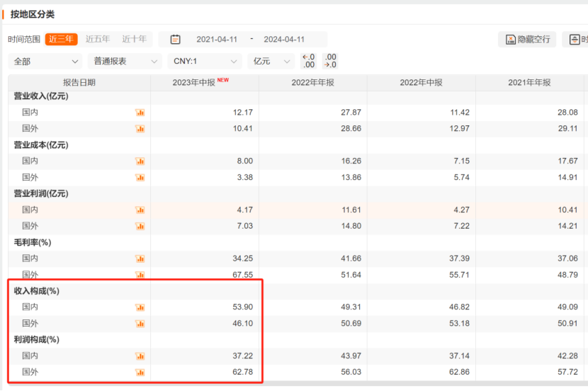The width and height of the screenshot is (588, 391).
Task: Click the 隐藏空行 button
Action: pyautogui.click(x=527, y=40)
